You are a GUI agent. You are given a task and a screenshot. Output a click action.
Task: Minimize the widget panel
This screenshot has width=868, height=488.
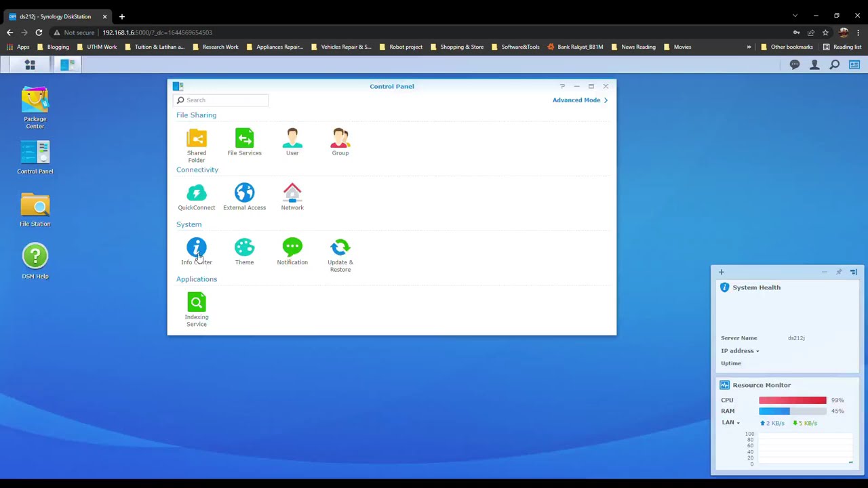[x=824, y=272]
